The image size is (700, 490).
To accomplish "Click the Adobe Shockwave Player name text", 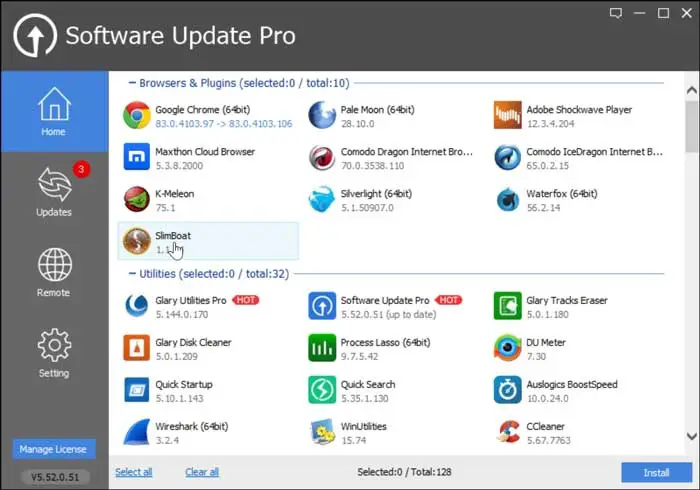I will point(579,109).
